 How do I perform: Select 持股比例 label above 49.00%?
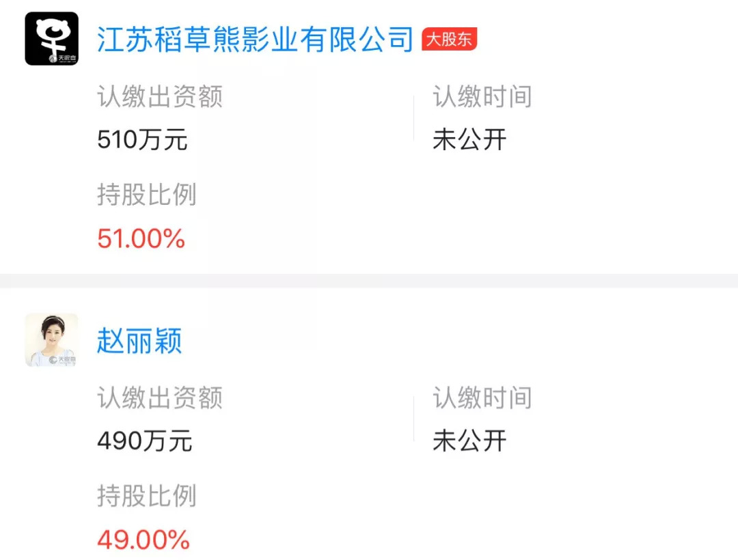[146, 496]
